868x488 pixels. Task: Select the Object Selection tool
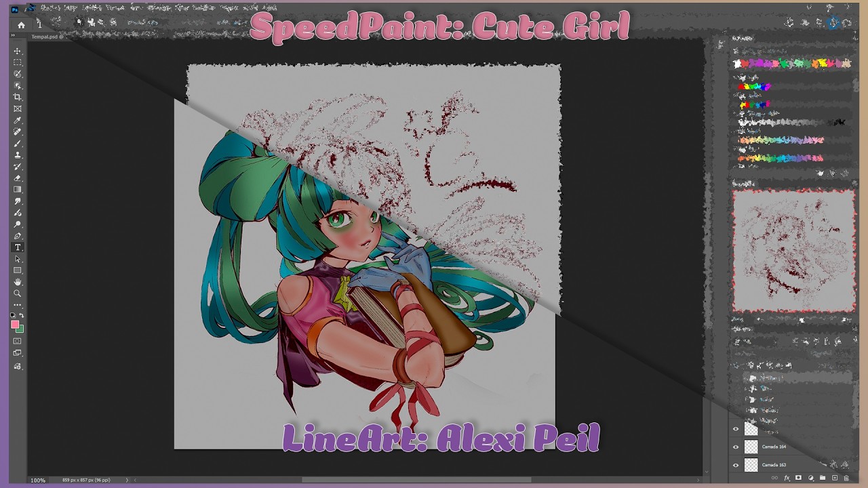18,85
